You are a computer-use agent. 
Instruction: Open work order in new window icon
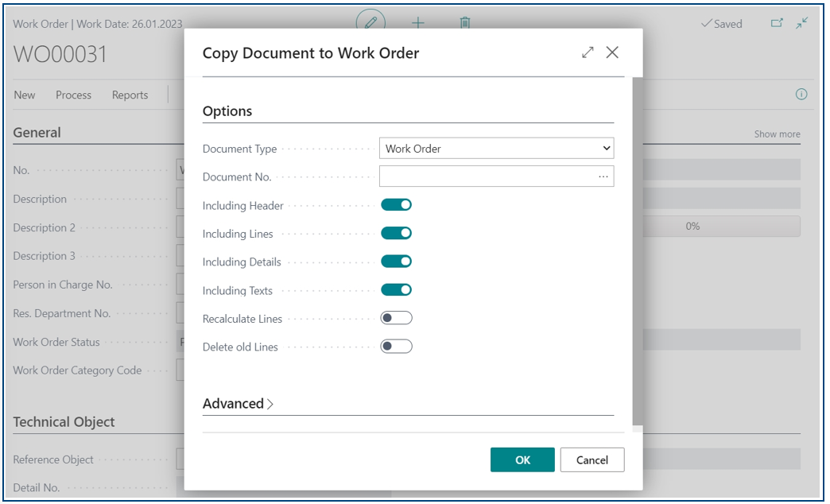[x=777, y=23]
